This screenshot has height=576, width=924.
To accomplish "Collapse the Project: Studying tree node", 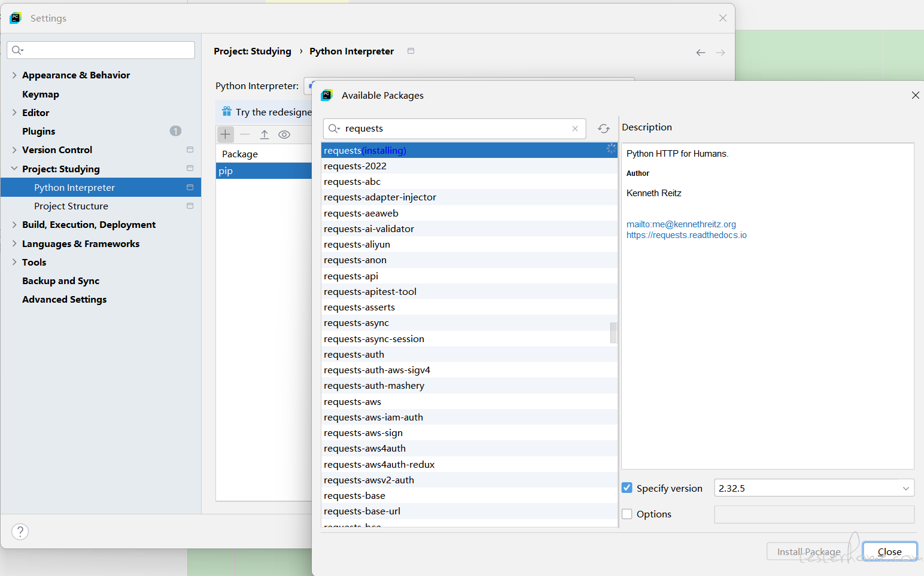I will point(14,169).
